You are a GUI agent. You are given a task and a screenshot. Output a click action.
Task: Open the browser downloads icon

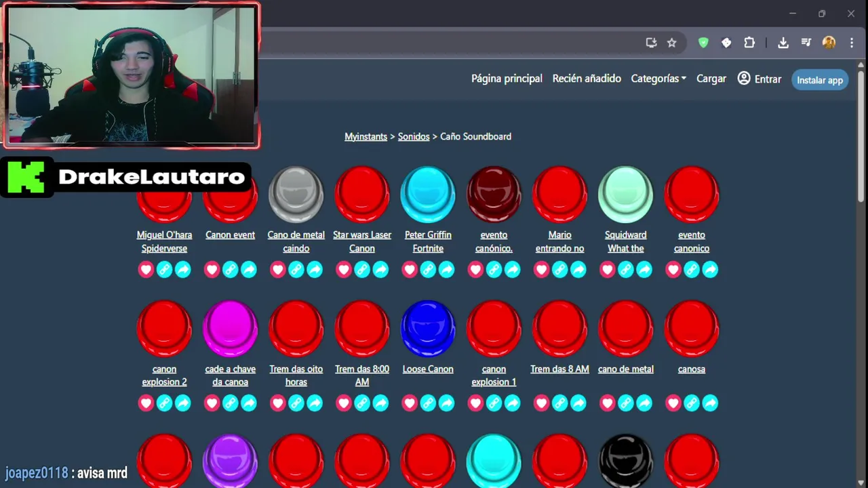coord(783,43)
